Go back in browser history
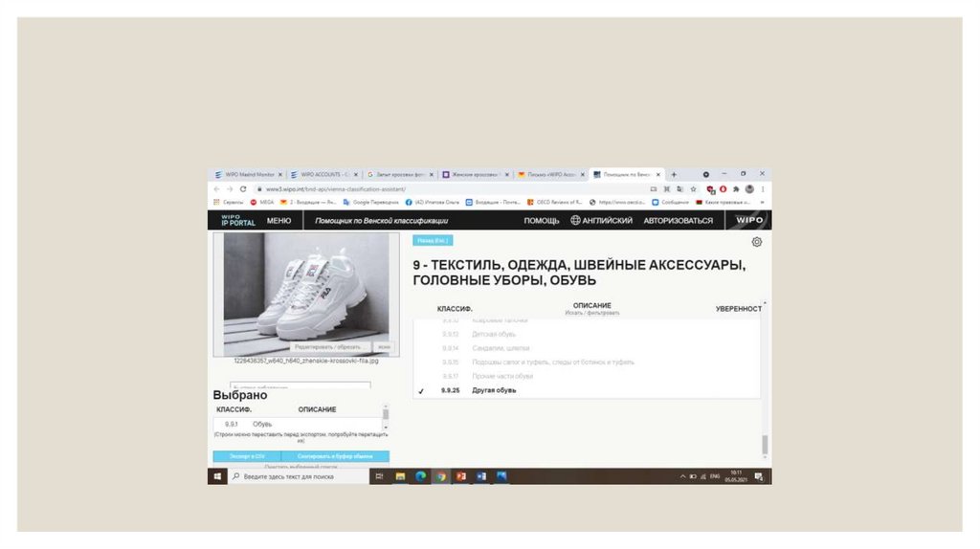This screenshot has width=980, height=549. click(x=217, y=189)
